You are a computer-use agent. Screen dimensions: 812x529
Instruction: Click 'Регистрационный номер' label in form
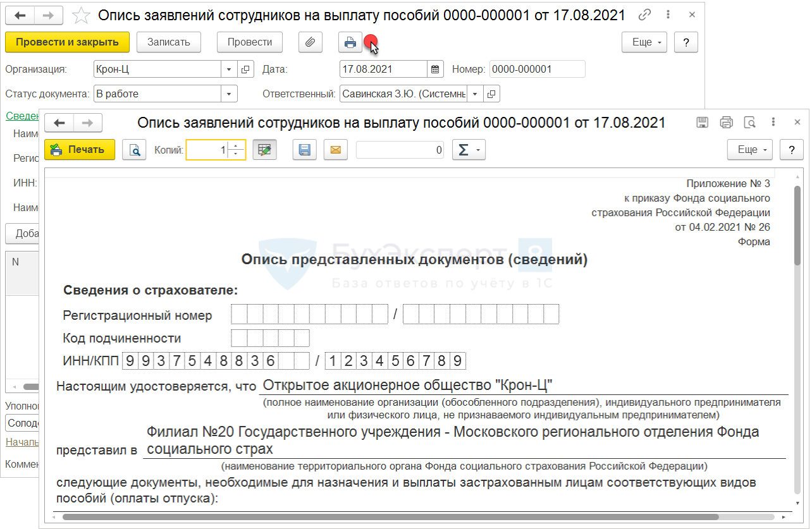138,315
